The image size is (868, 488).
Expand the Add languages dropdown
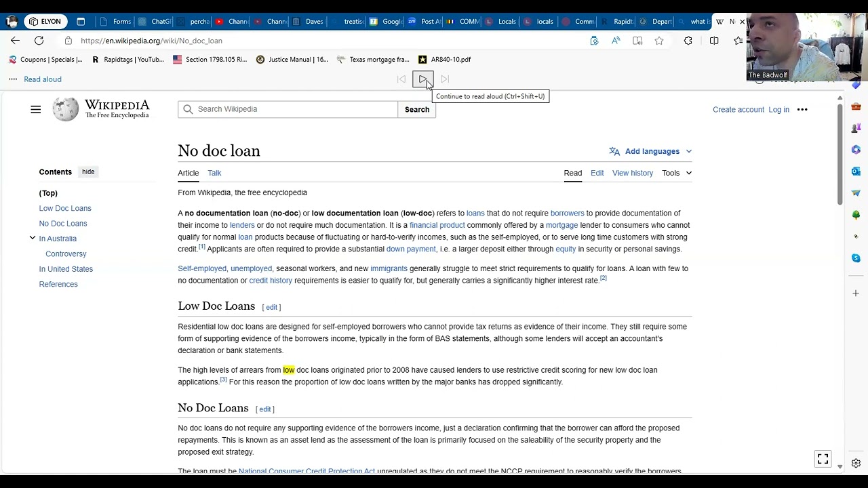[x=650, y=151]
